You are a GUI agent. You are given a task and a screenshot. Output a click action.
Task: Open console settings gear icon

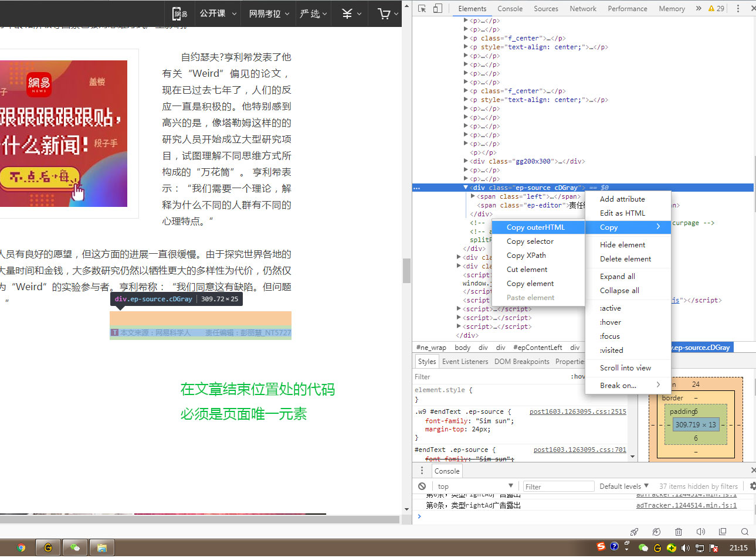pos(752,486)
